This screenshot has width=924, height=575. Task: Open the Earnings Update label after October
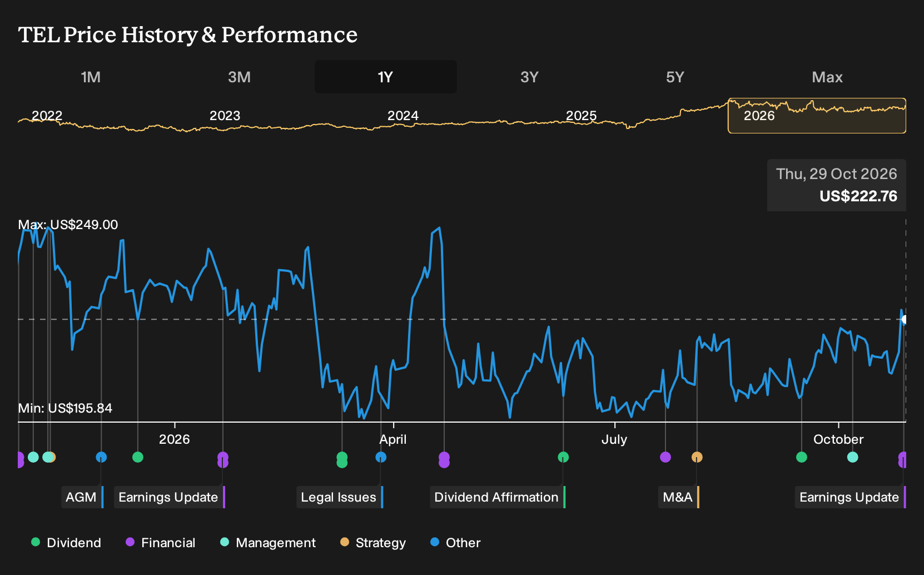(851, 497)
